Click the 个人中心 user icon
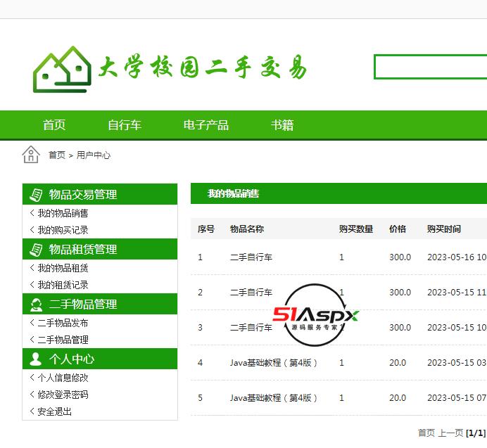The width and height of the screenshot is (487, 448). pyautogui.click(x=35, y=359)
